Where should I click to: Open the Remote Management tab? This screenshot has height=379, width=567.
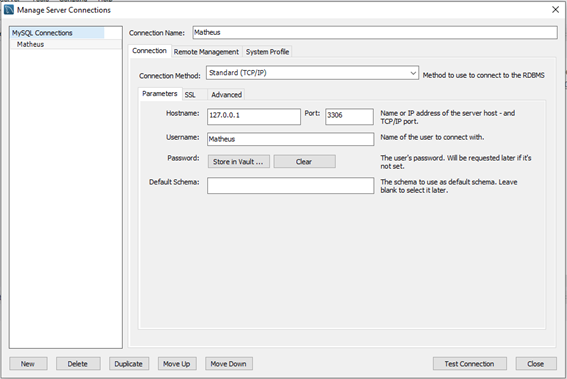pos(206,52)
